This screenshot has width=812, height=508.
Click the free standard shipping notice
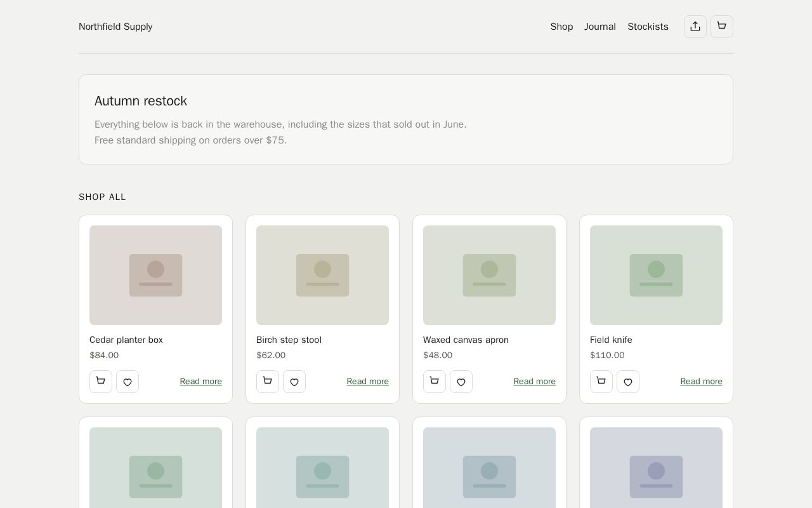tap(190, 140)
